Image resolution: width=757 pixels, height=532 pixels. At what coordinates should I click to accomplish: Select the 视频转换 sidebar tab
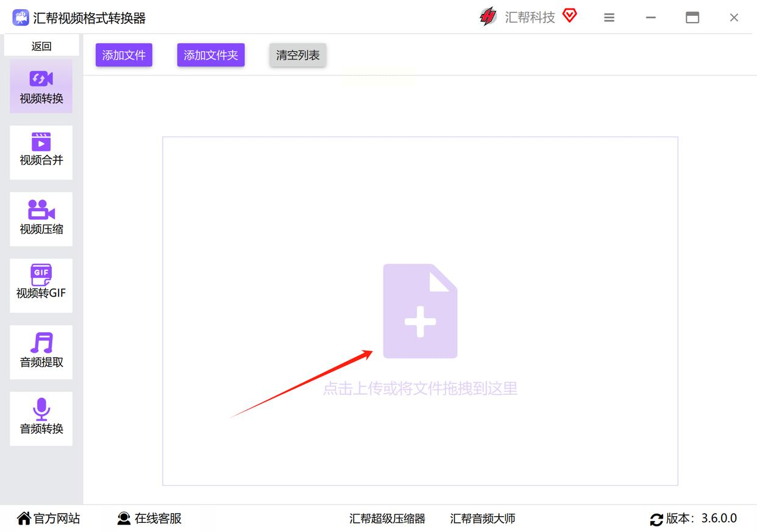pyautogui.click(x=41, y=86)
